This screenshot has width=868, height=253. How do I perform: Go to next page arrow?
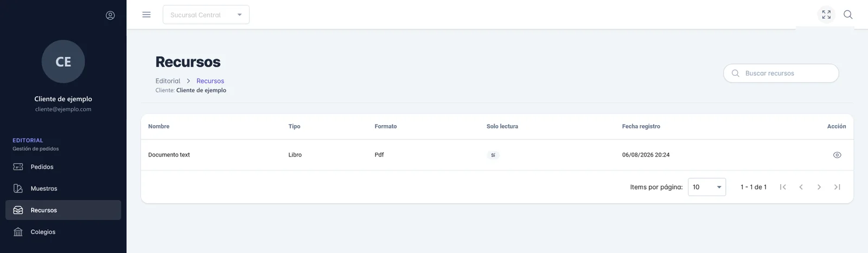coord(819,187)
